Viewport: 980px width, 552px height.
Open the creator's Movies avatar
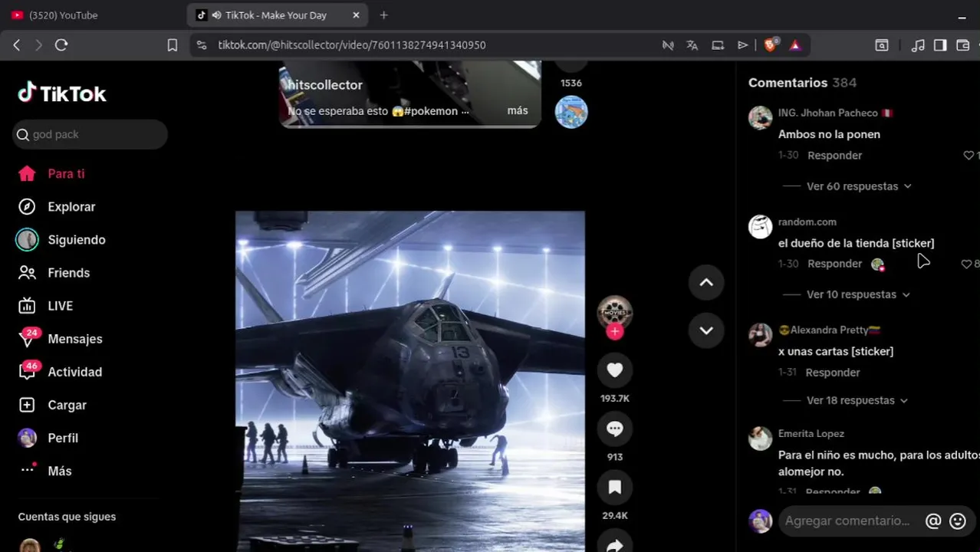click(x=614, y=312)
